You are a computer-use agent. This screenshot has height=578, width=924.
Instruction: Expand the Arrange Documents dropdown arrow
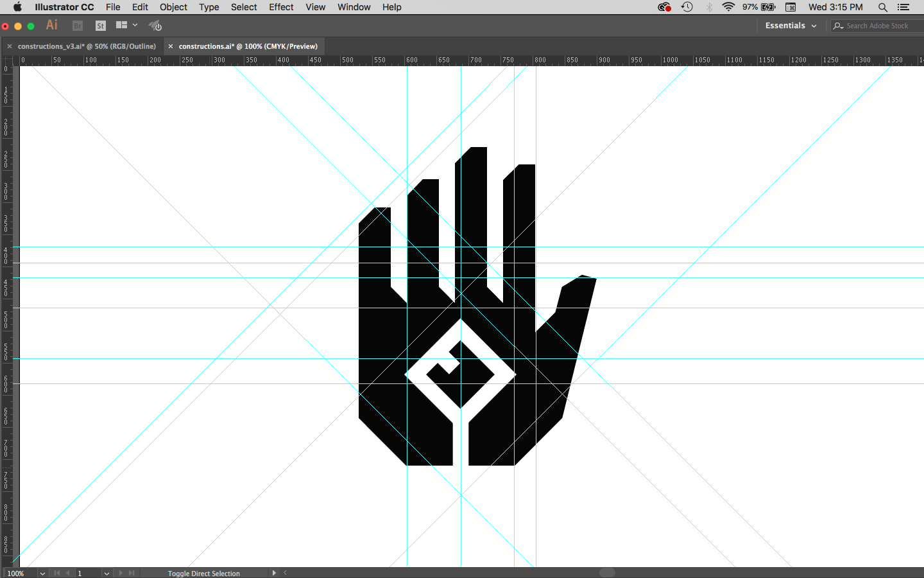click(135, 25)
